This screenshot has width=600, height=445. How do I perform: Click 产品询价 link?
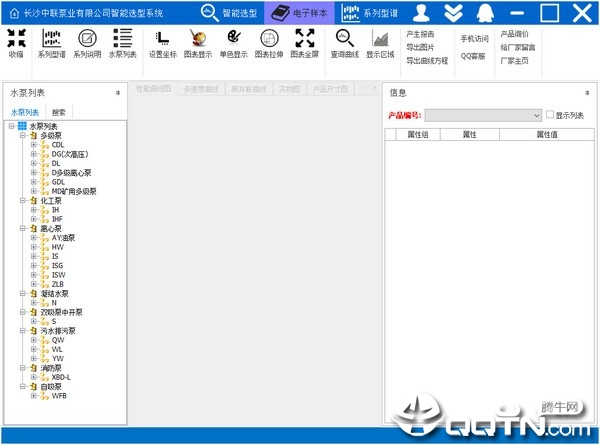click(514, 34)
